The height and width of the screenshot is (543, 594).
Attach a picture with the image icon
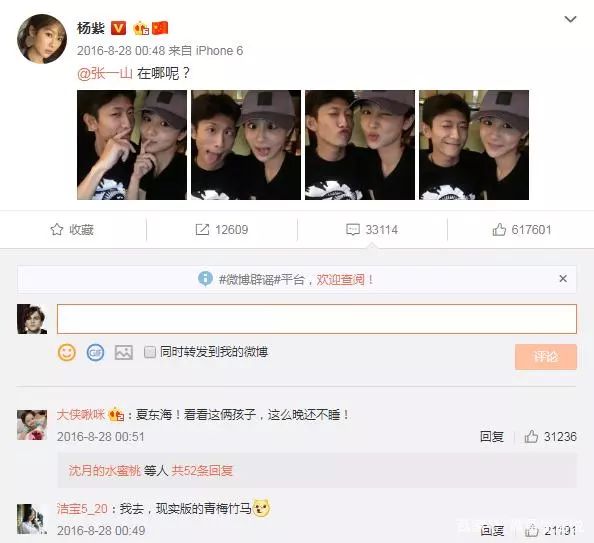[123, 353]
